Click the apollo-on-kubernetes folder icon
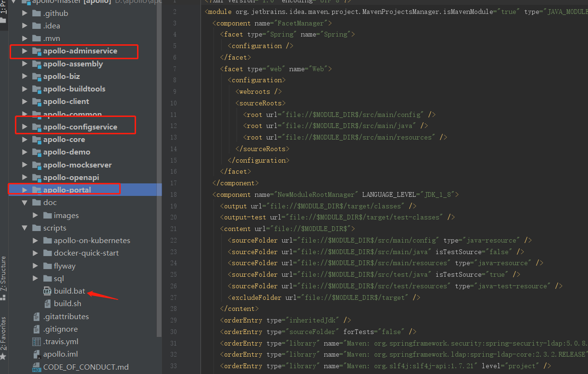 (47, 241)
